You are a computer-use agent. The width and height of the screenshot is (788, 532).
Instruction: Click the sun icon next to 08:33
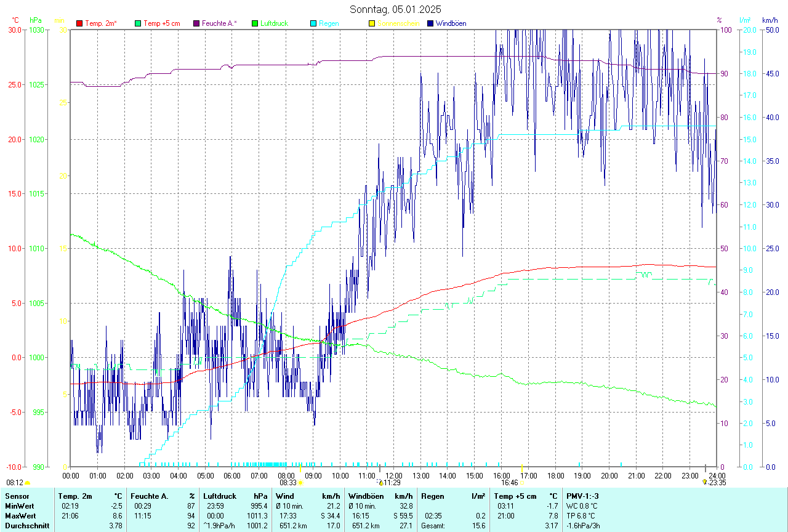[x=301, y=483]
